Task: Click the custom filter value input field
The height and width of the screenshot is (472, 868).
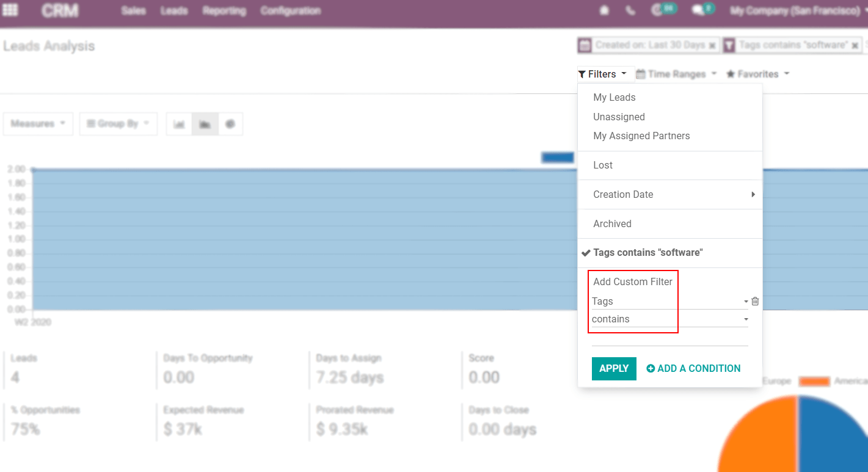Action: [670, 338]
